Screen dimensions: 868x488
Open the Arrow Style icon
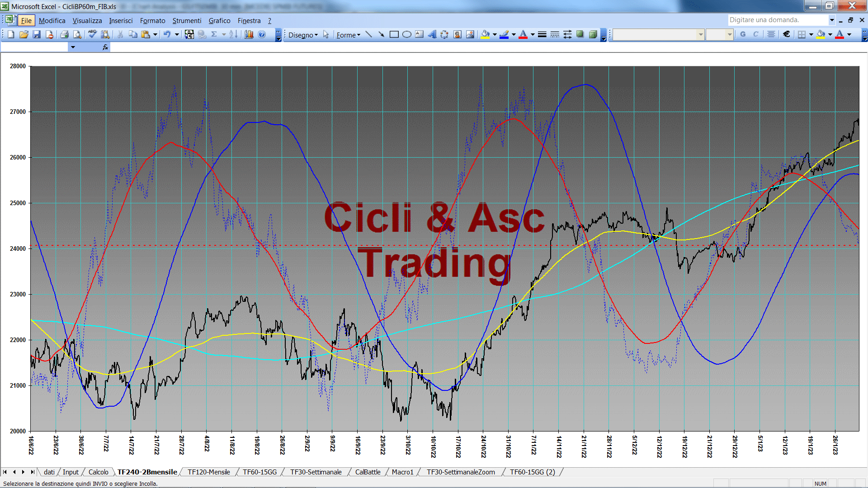(x=567, y=35)
